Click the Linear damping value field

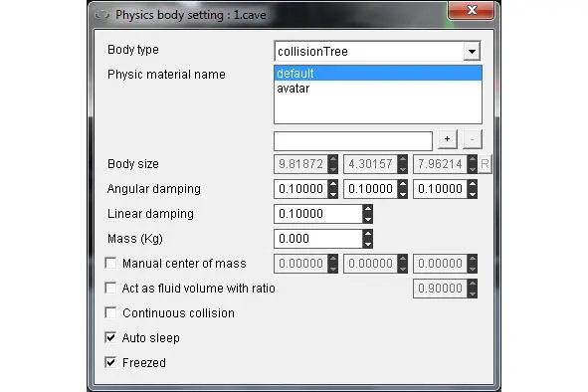click(318, 214)
